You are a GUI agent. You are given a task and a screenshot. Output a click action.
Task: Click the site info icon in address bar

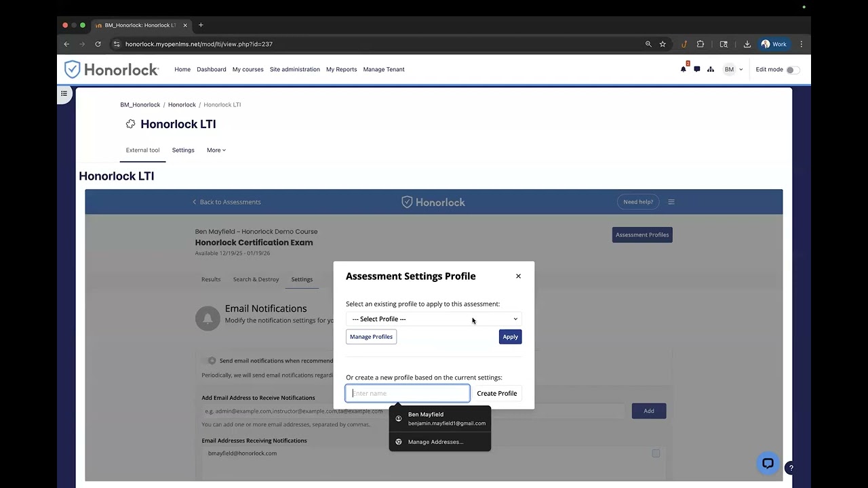tap(117, 44)
